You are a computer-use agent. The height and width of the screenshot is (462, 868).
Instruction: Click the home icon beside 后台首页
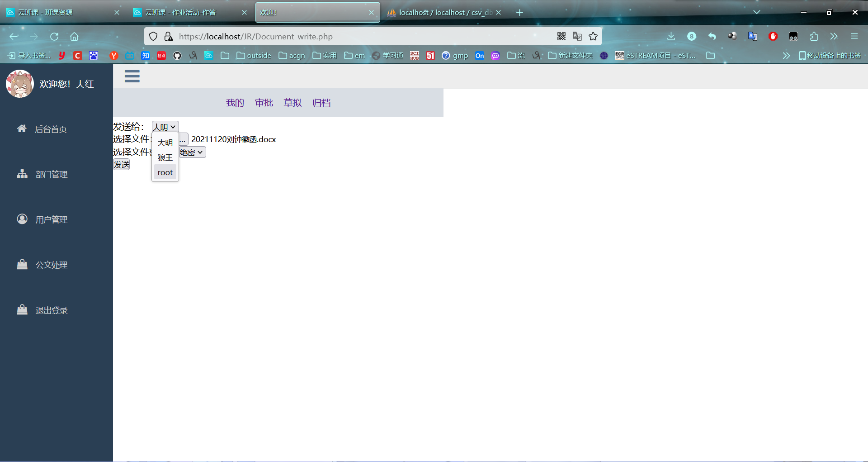coord(22,129)
